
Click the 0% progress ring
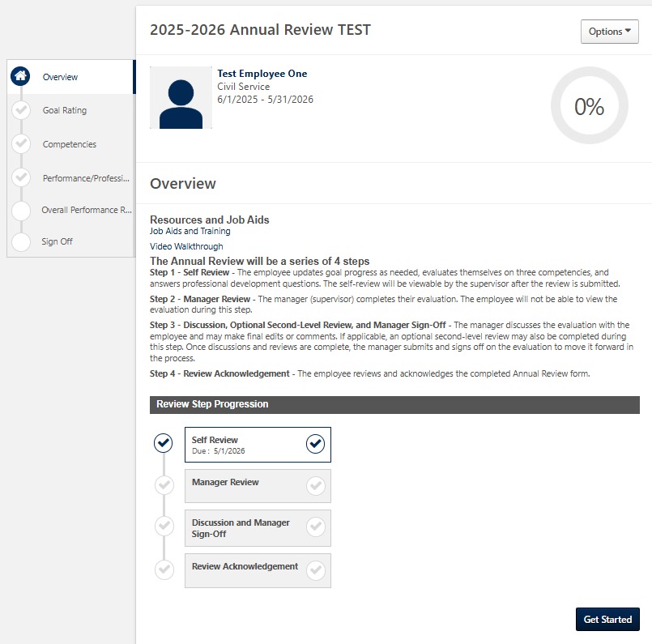tap(589, 105)
